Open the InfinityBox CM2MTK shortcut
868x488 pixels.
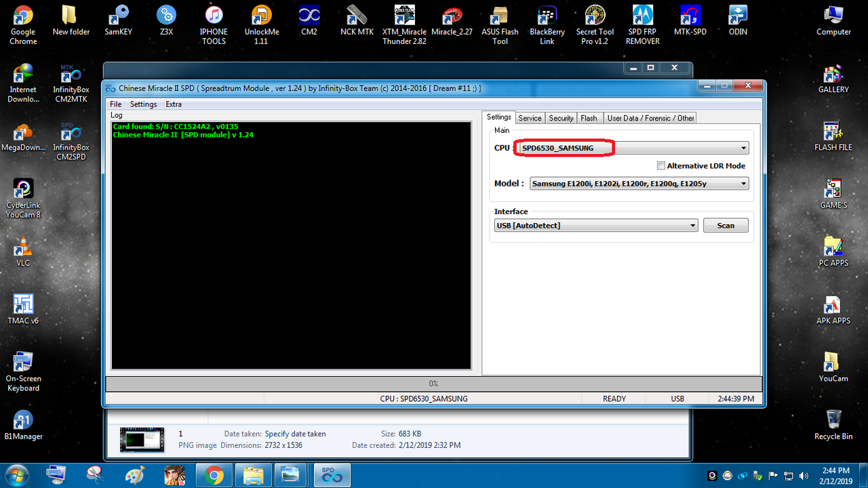click(71, 83)
